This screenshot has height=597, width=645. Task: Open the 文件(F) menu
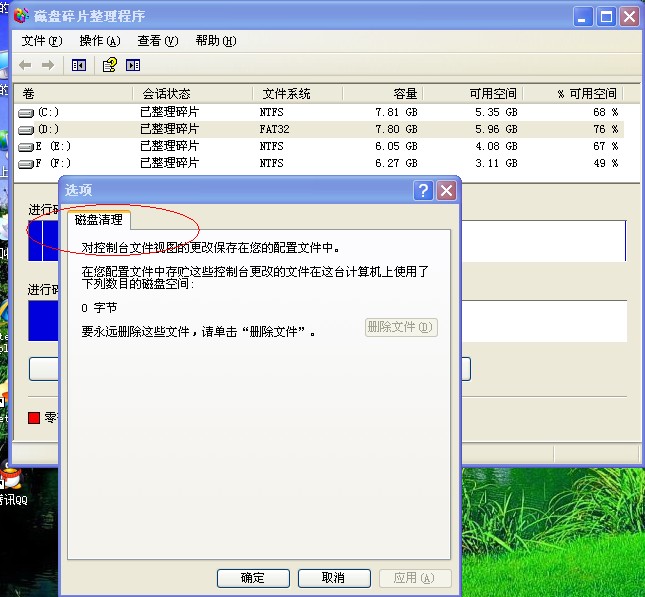point(42,41)
